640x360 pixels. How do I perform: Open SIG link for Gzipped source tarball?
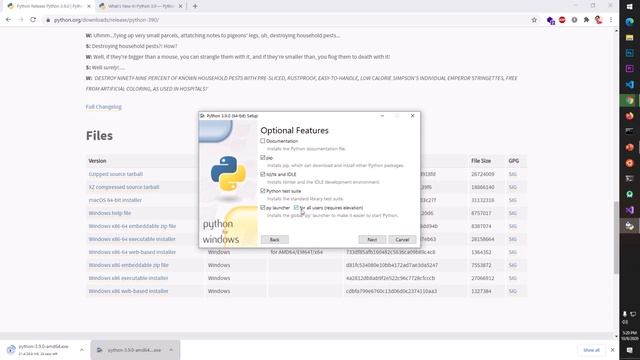(x=513, y=174)
